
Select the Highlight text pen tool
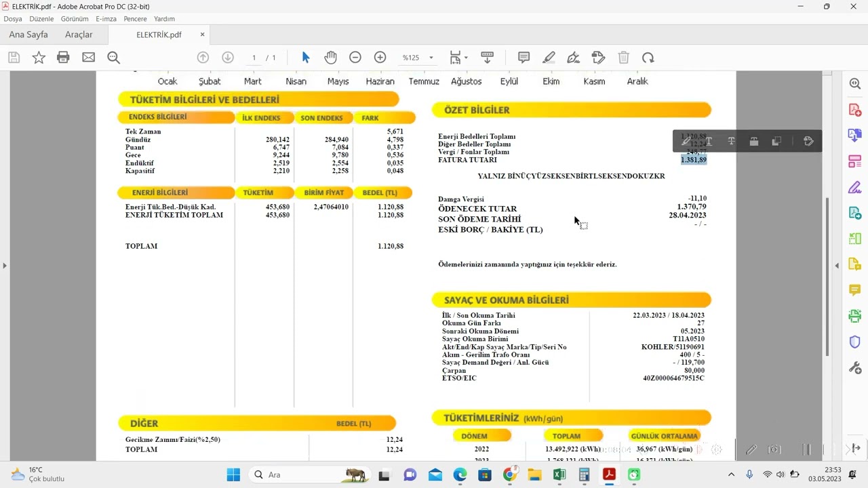549,58
